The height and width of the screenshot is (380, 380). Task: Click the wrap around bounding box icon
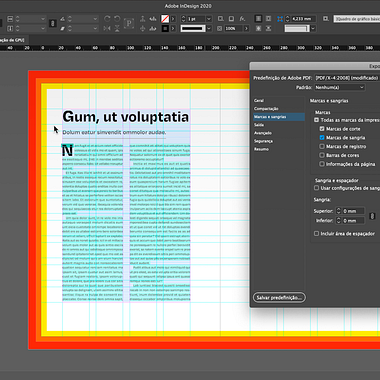268,19
